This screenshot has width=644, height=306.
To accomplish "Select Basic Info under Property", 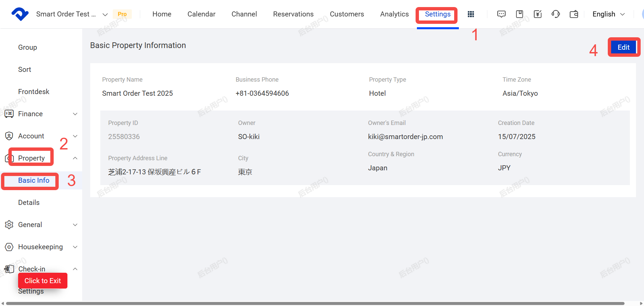I will [34, 180].
